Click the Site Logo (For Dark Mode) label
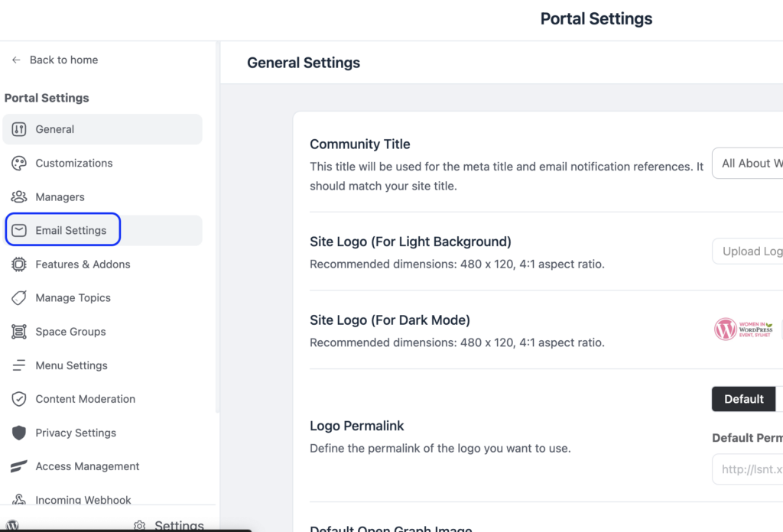Image resolution: width=783 pixels, height=532 pixels. tap(390, 320)
